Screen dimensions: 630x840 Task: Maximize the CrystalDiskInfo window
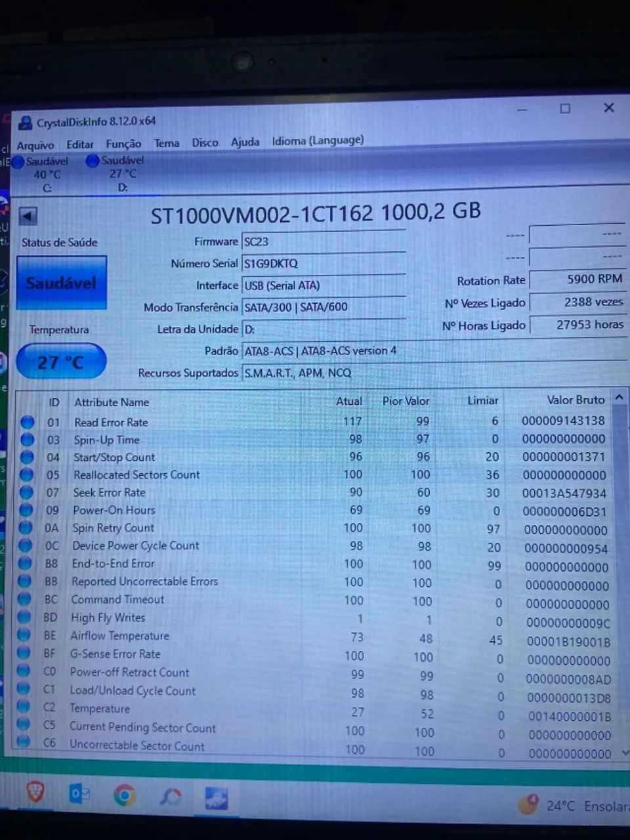(x=564, y=108)
